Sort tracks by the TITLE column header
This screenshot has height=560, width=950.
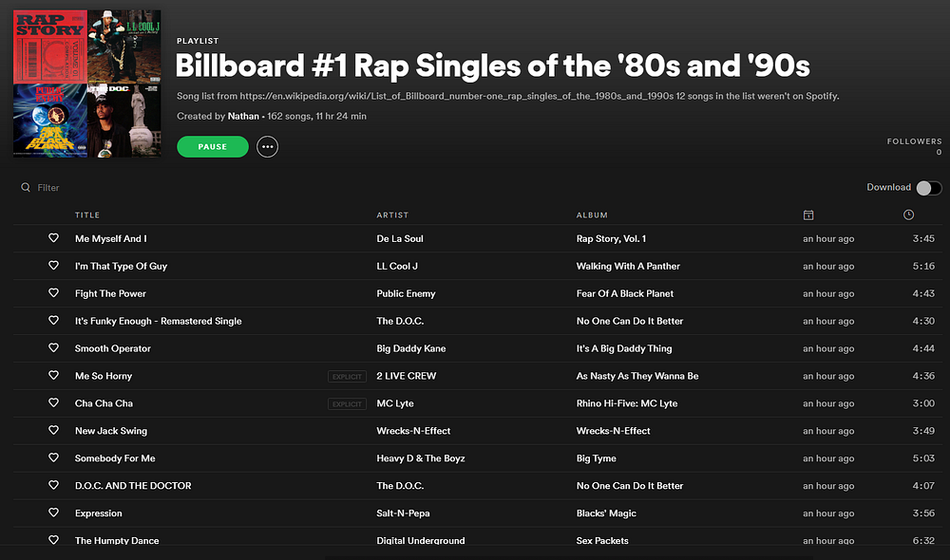coord(87,215)
